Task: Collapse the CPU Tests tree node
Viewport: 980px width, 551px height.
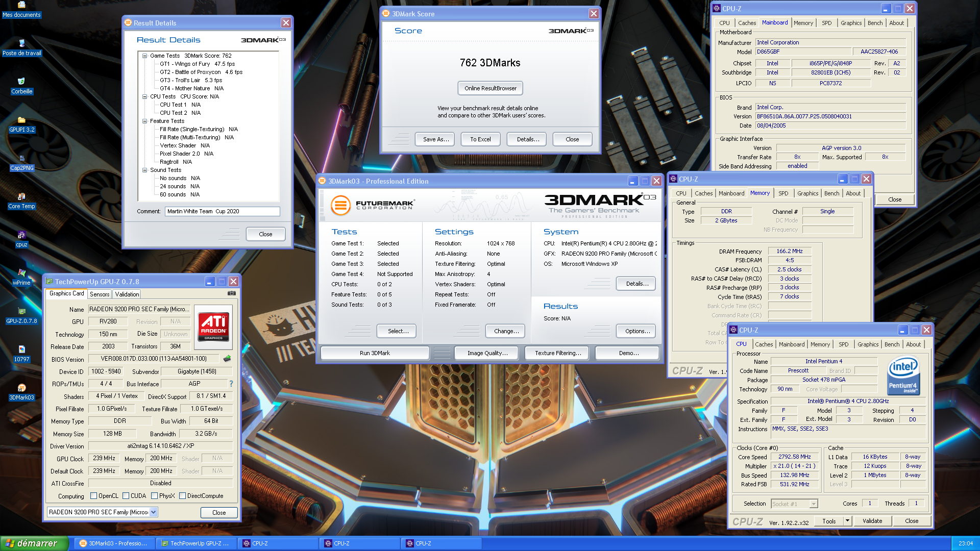Action: click(144, 96)
